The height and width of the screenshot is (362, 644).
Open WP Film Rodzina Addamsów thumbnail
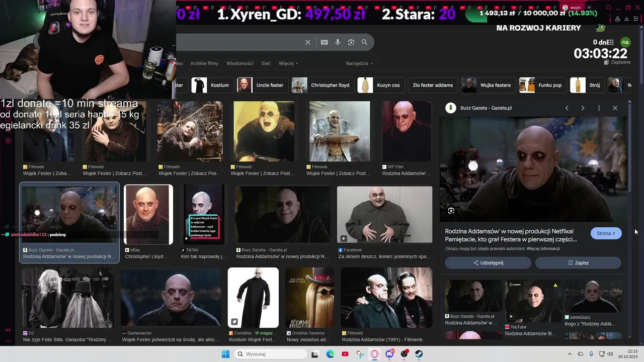tap(407, 132)
